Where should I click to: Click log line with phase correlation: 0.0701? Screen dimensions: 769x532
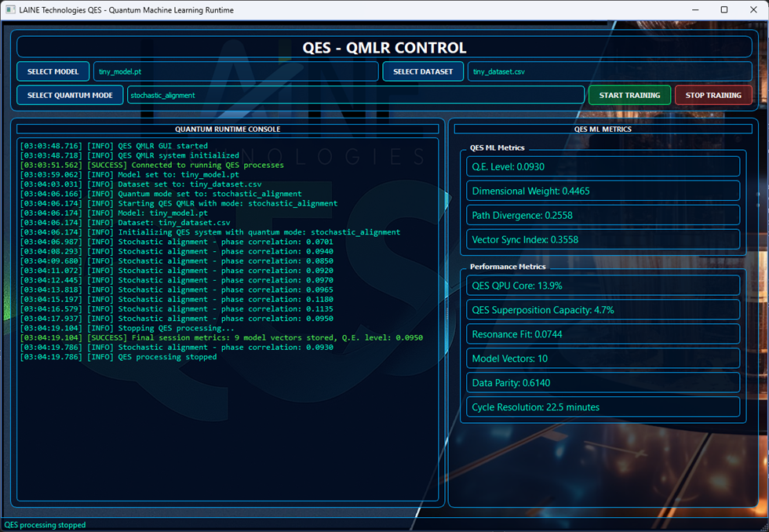[x=177, y=242]
